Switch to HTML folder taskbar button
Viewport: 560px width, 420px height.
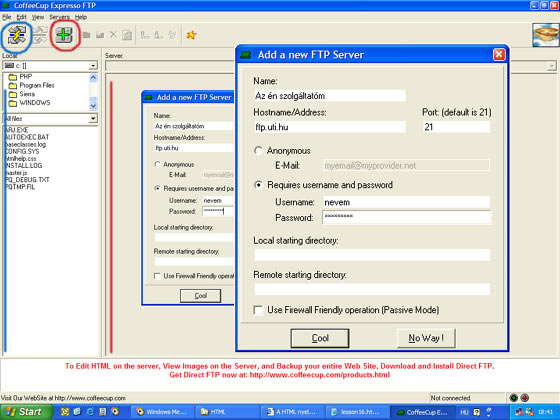(x=226, y=412)
